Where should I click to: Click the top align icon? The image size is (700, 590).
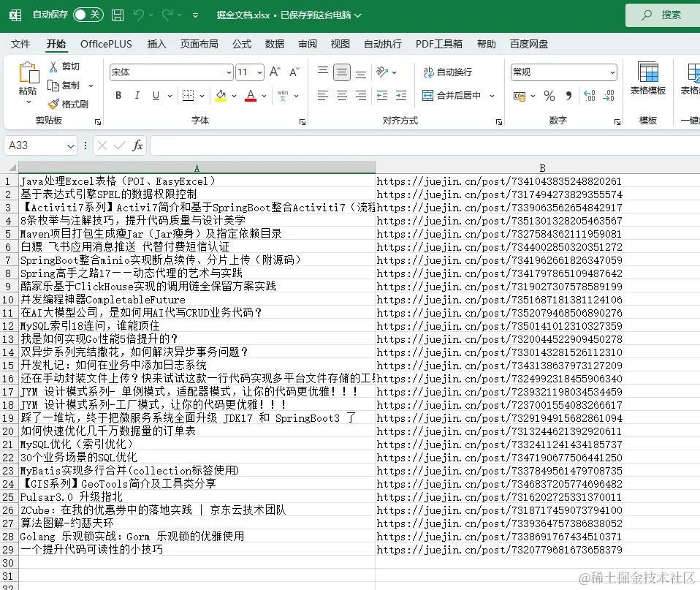pyautogui.click(x=323, y=72)
